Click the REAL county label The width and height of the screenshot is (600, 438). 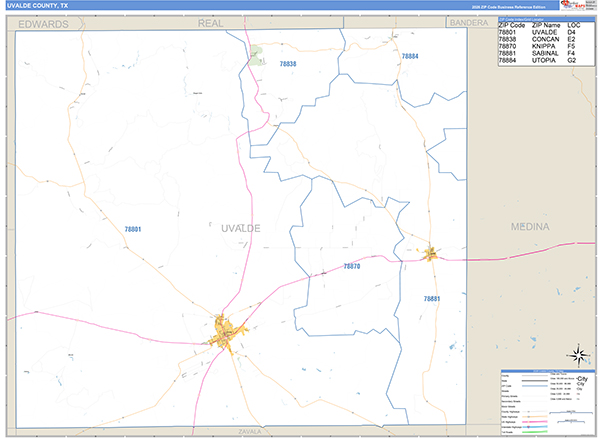pyautogui.click(x=210, y=23)
